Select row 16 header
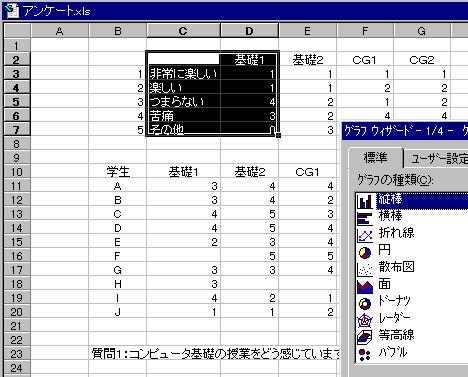468x377 pixels. (x=17, y=256)
